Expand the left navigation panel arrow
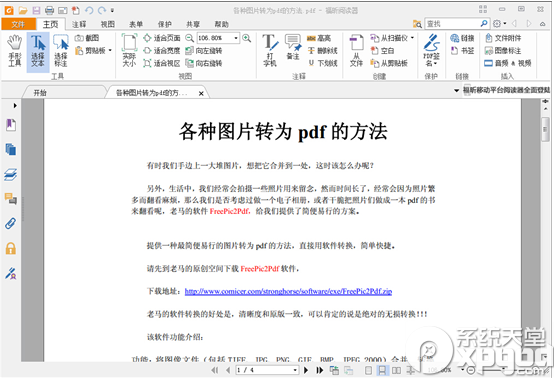Screen dimensions: 554x378 coord(15,106)
